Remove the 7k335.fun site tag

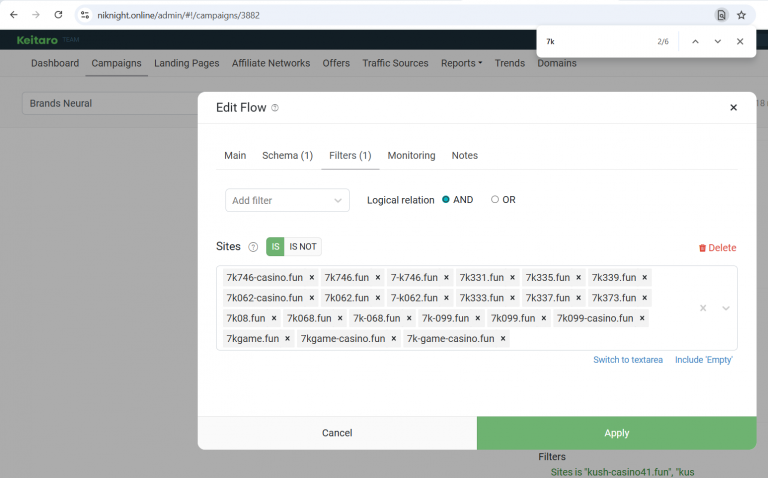point(578,278)
